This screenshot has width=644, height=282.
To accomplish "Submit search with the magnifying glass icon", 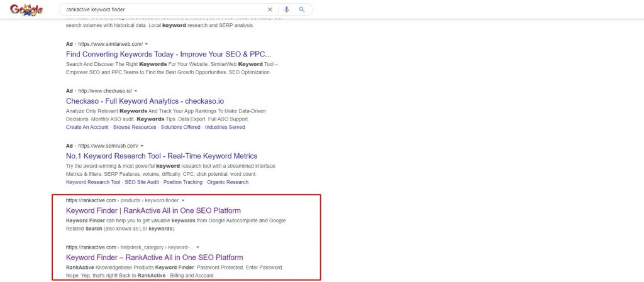I will pyautogui.click(x=302, y=9).
